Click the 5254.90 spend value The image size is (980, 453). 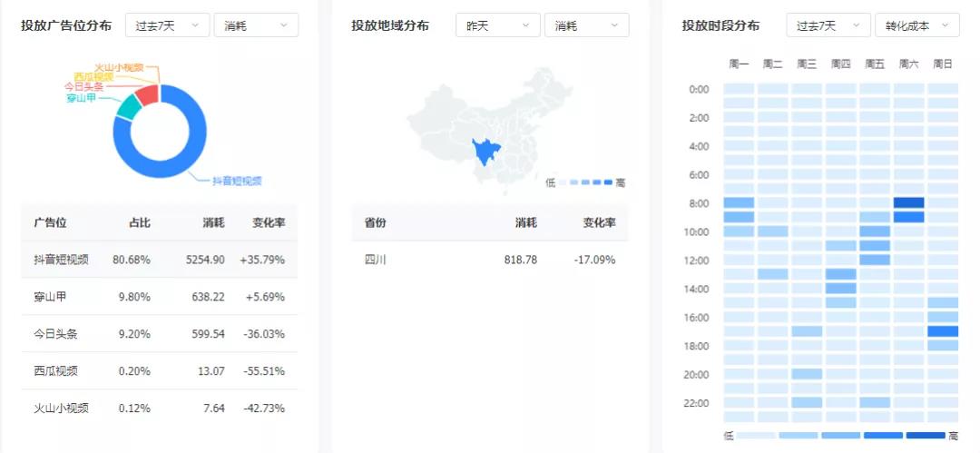(205, 260)
